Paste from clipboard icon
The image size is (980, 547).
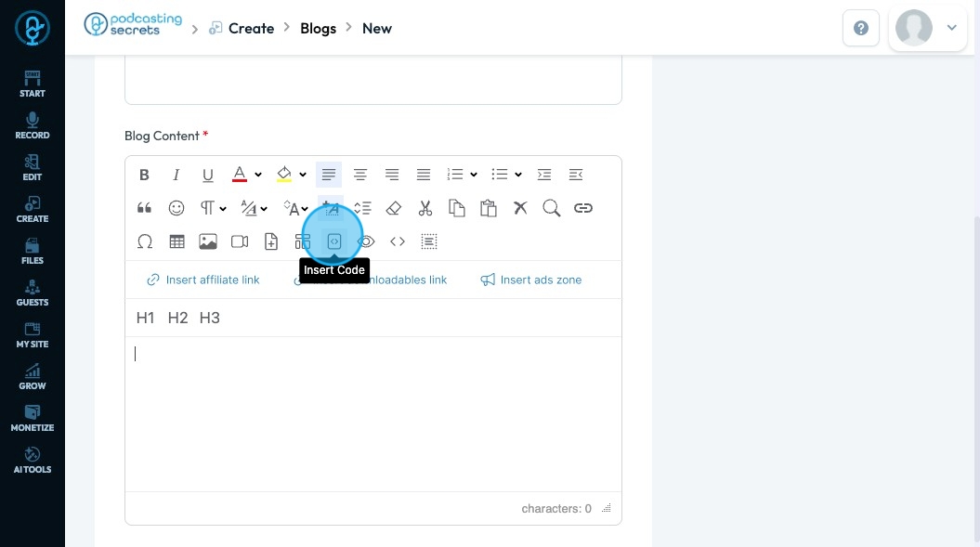tap(489, 208)
